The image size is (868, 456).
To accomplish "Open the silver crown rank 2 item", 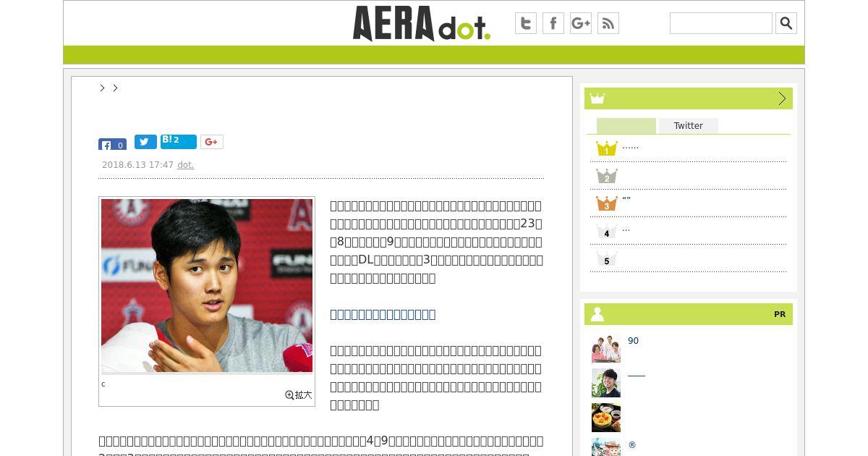I will coord(606,176).
